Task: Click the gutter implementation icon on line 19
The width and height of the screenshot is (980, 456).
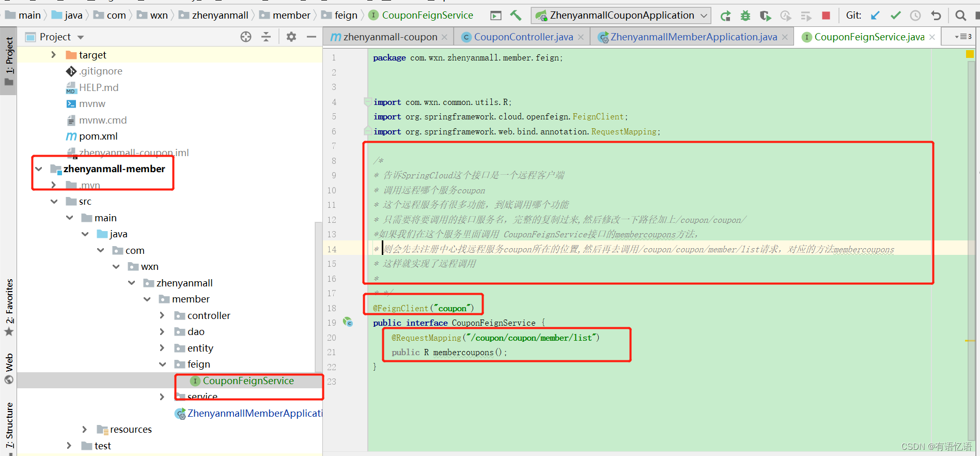Action: point(348,322)
